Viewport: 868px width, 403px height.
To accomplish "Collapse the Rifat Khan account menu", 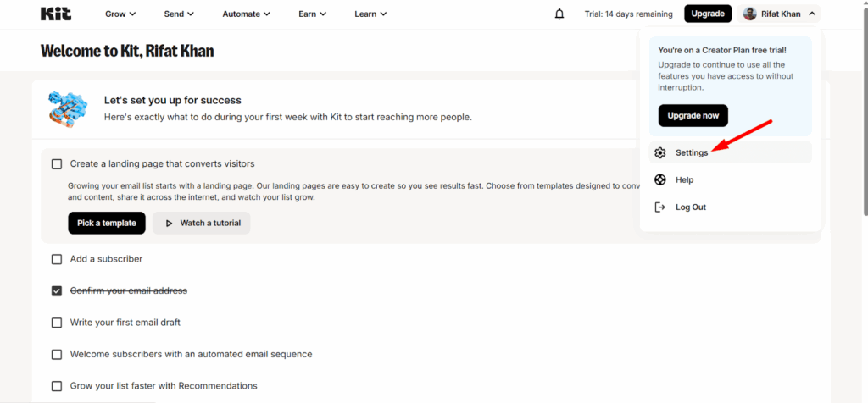I will coord(779,14).
